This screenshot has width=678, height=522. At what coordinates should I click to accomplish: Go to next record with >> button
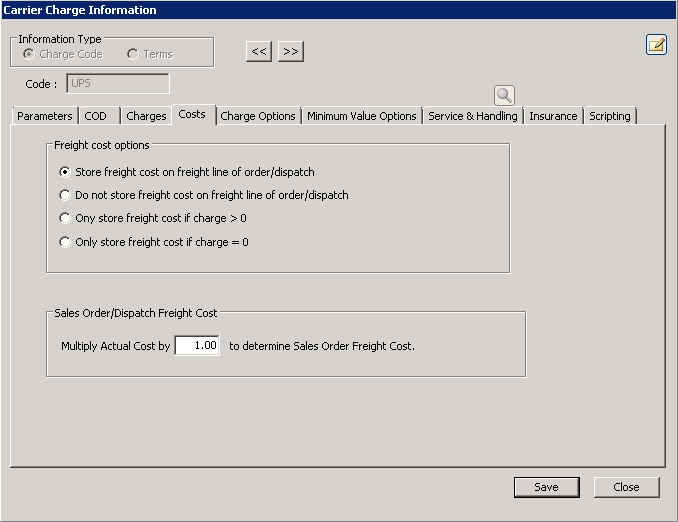click(x=290, y=51)
